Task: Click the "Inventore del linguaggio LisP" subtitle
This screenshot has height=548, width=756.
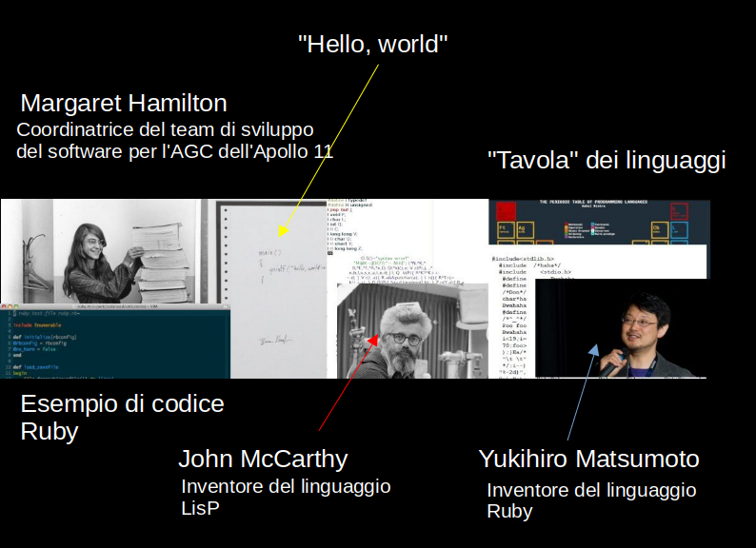Action: tap(286, 497)
